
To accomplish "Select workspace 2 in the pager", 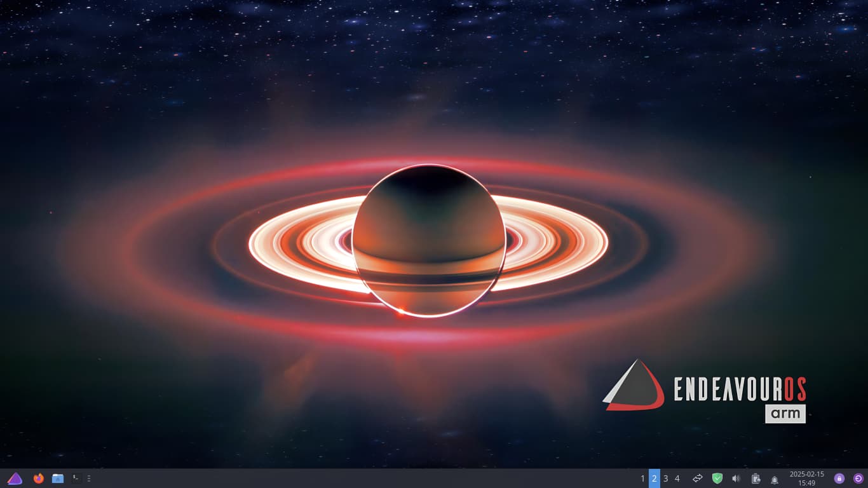I will point(654,478).
